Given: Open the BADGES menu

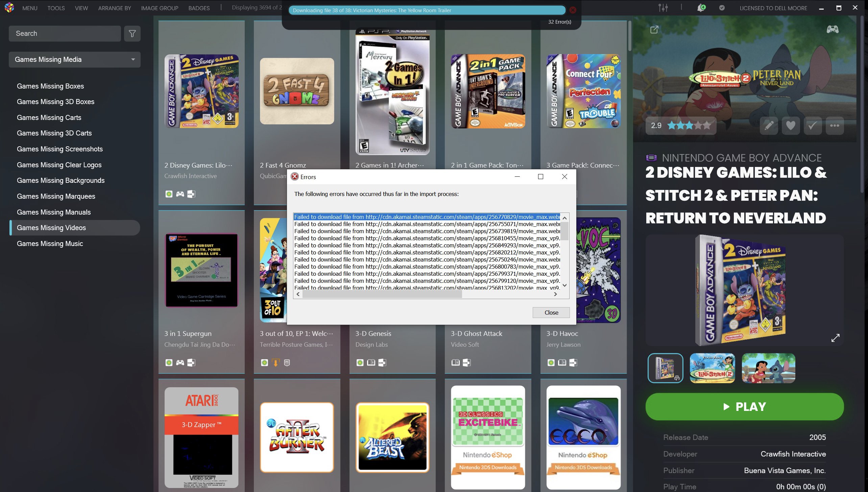Looking at the screenshot, I should [199, 8].
